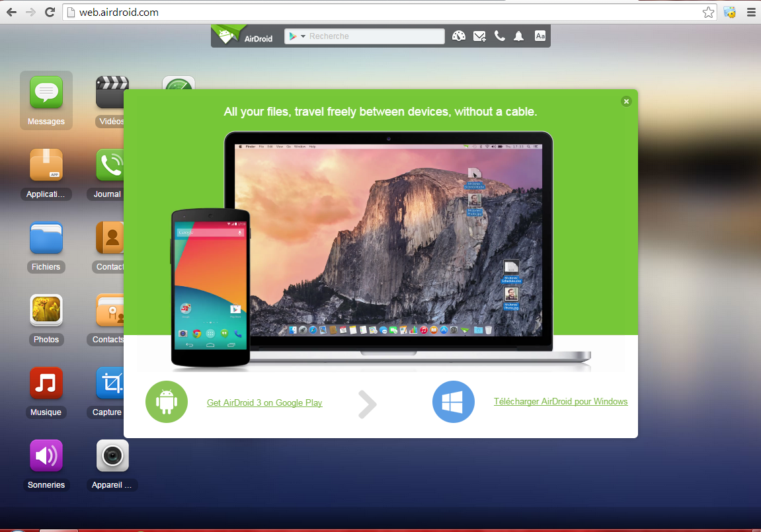Open the Applications package icon

46,165
